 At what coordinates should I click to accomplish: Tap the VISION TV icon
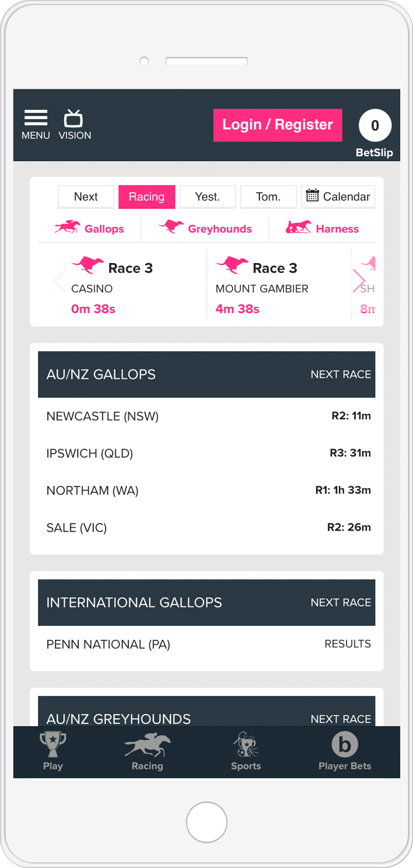[74, 118]
